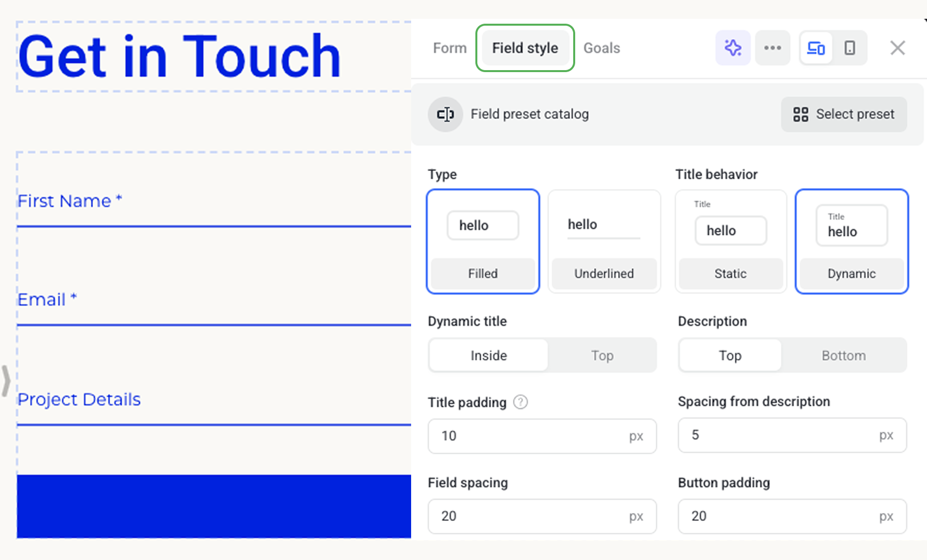
Task: Set description position to Bottom
Action: click(843, 356)
